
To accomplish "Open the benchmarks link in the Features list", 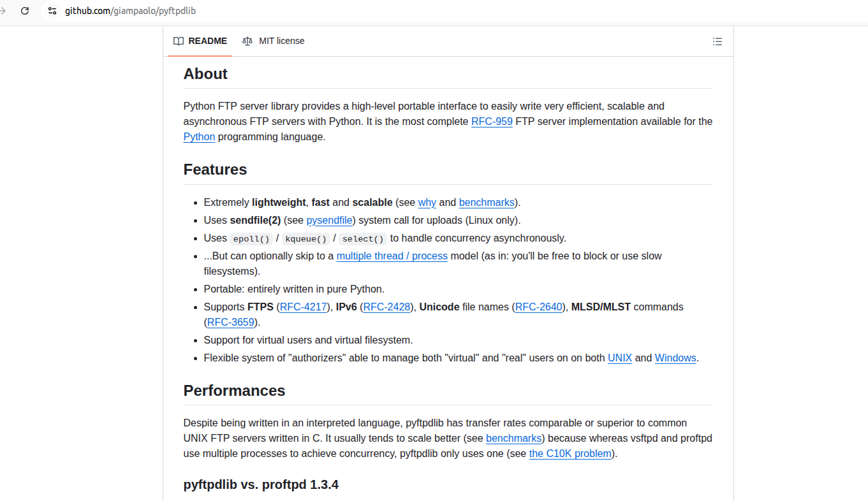I will (x=487, y=203).
